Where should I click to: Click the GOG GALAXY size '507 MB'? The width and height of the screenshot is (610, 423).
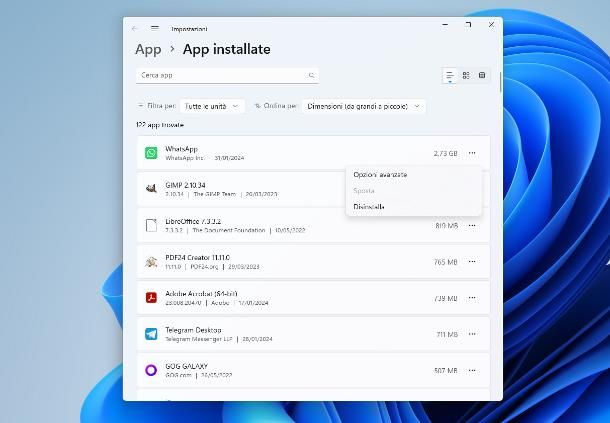pyautogui.click(x=445, y=370)
